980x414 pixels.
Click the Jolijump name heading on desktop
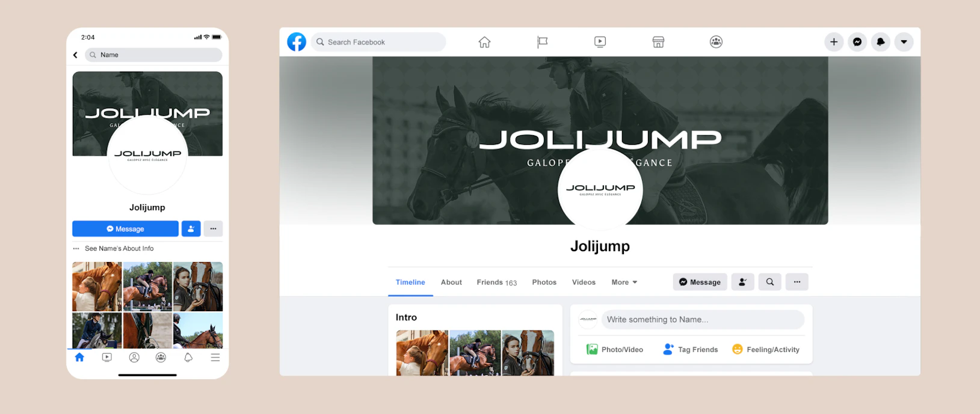point(600,247)
